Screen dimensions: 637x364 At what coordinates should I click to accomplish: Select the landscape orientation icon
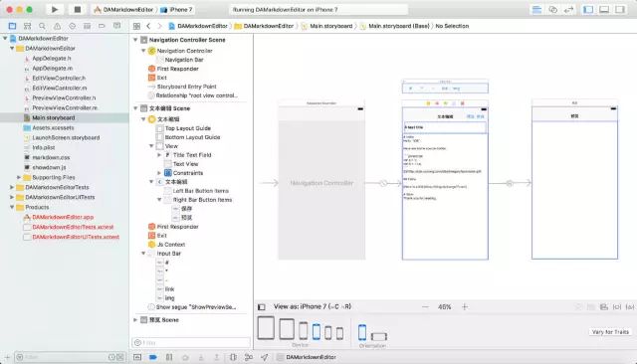click(378, 336)
